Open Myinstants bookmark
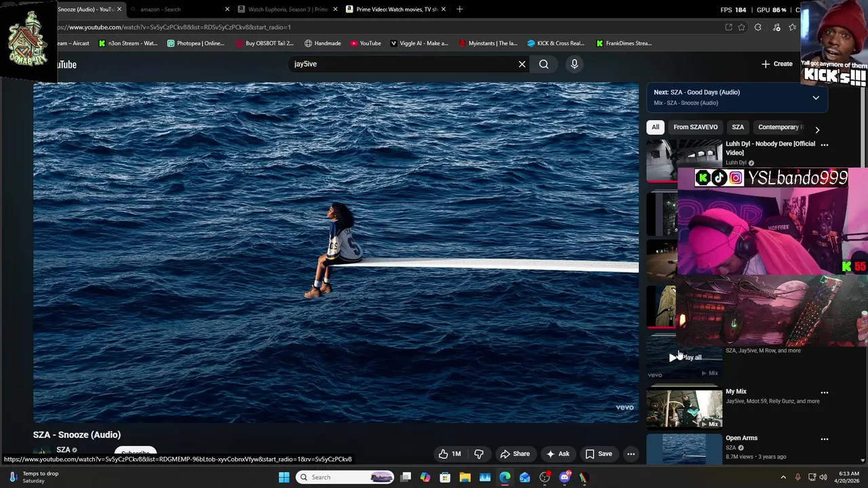 pos(488,43)
